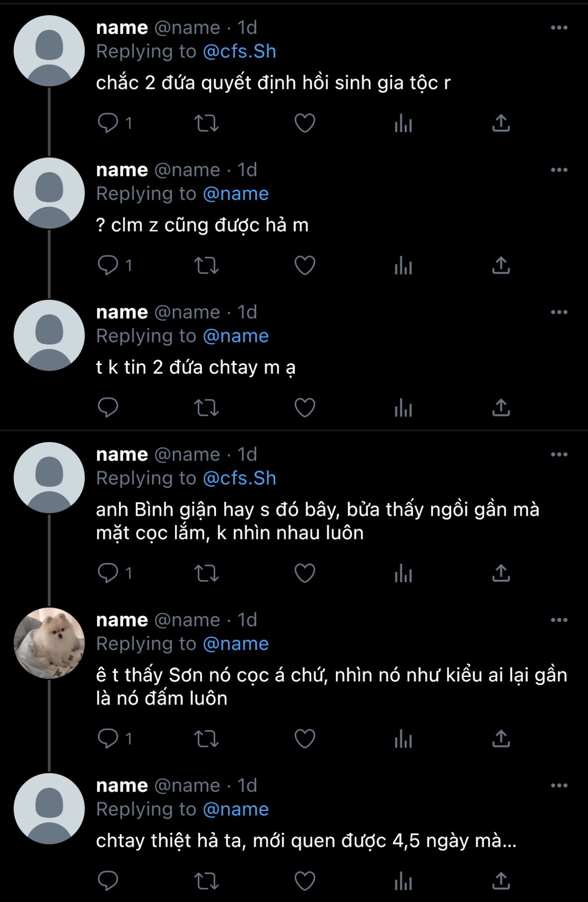View analytics for "chtay thiệt hả ta" tweet

pyautogui.click(x=403, y=881)
